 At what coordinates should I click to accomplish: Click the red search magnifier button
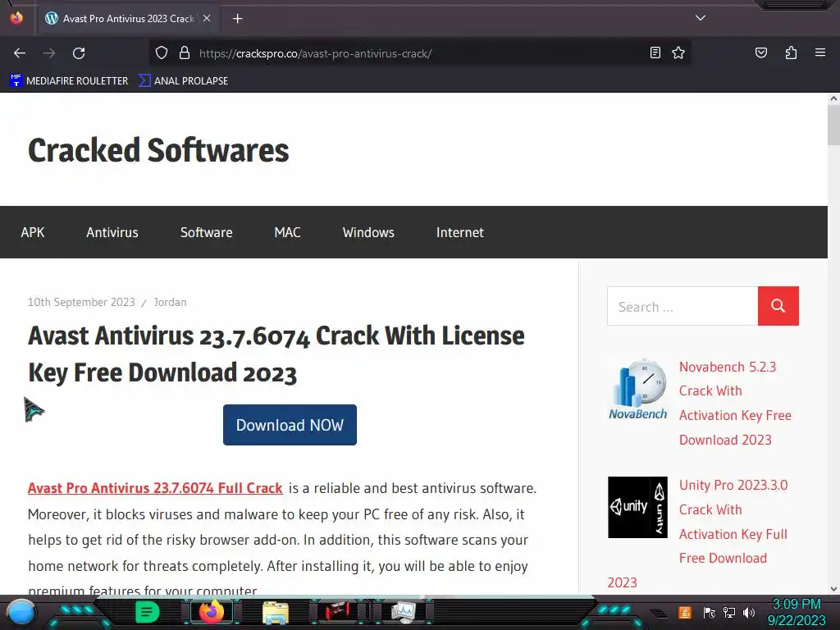click(778, 306)
